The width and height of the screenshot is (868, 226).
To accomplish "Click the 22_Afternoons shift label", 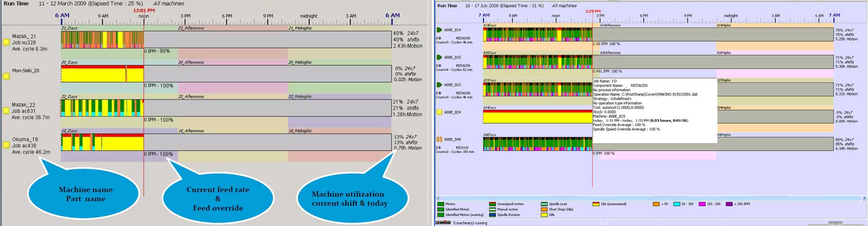I will point(191,97).
